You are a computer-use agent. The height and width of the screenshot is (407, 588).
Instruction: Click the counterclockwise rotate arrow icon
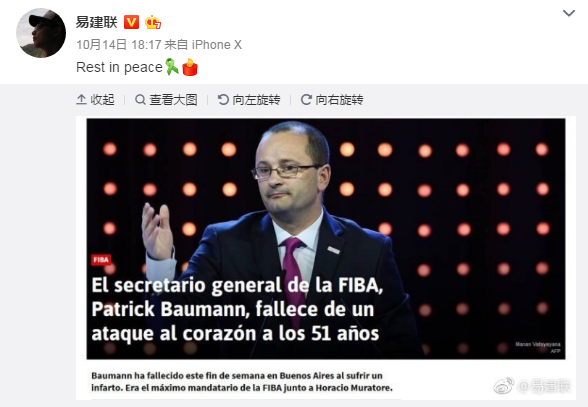(223, 100)
